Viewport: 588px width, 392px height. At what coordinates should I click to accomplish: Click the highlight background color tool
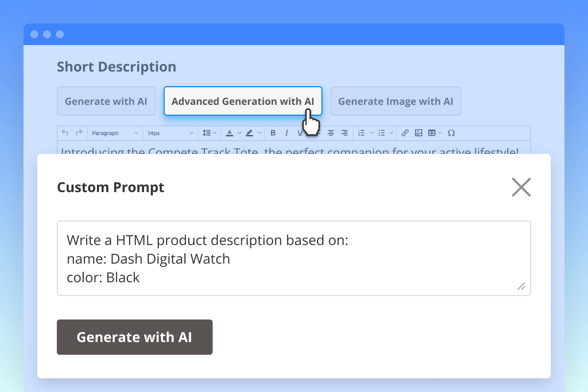[249, 133]
